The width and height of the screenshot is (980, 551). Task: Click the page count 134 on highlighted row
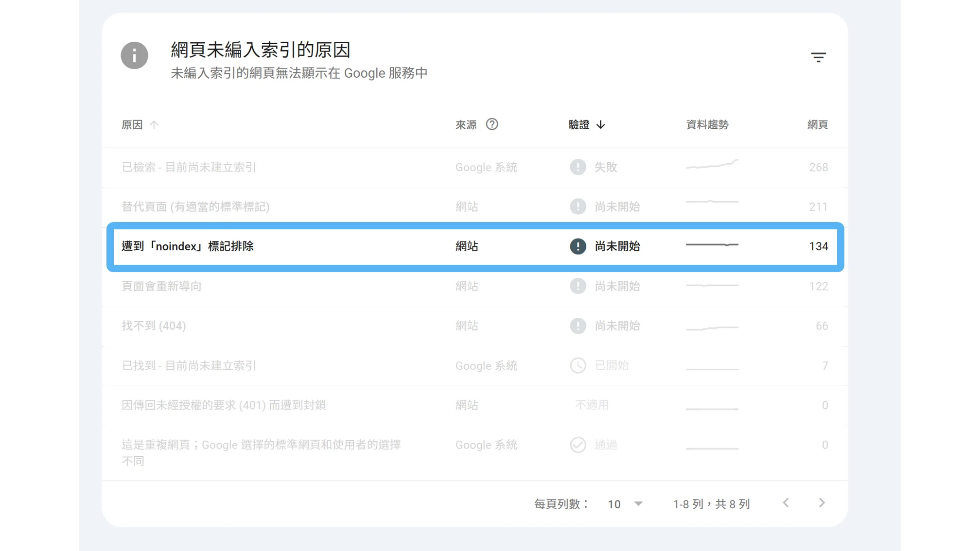pyautogui.click(x=820, y=246)
